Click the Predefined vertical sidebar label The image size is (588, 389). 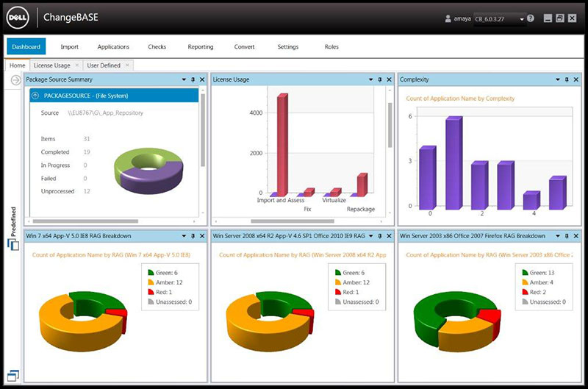click(13, 221)
